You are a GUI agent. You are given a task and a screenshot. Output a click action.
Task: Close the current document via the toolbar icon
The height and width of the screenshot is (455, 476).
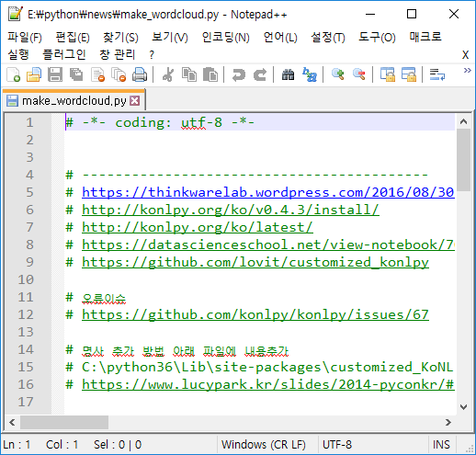click(97, 74)
